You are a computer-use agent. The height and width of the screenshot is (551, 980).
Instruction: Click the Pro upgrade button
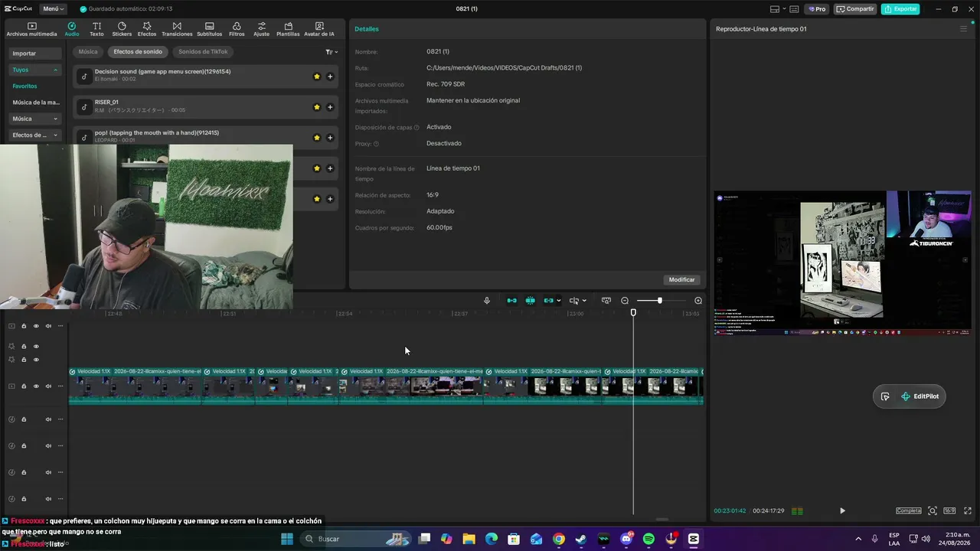[x=817, y=9]
